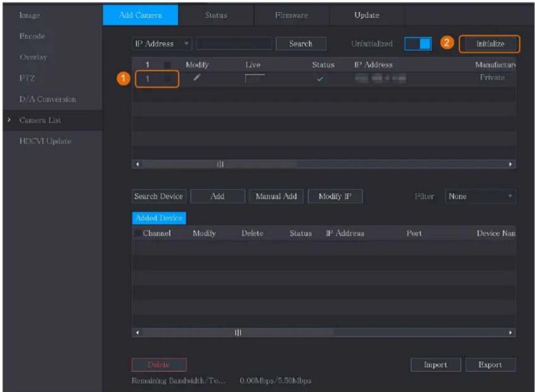Open Encode in the left sidebar
This screenshot has height=392, width=535.
click(x=32, y=36)
